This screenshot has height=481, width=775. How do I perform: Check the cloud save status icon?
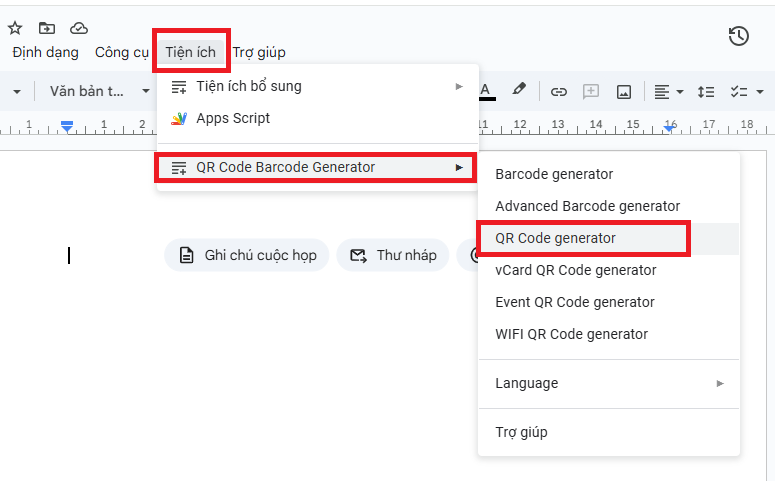pos(78,28)
